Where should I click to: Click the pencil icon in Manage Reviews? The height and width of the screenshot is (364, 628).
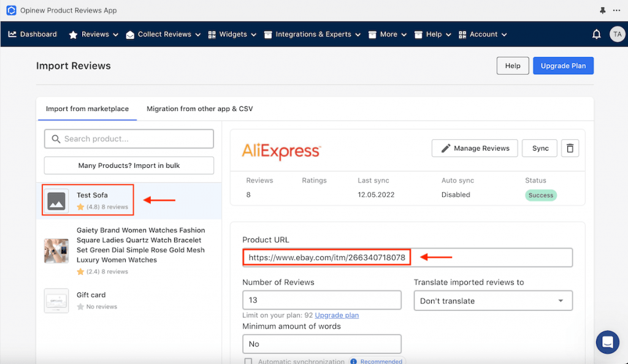(445, 148)
